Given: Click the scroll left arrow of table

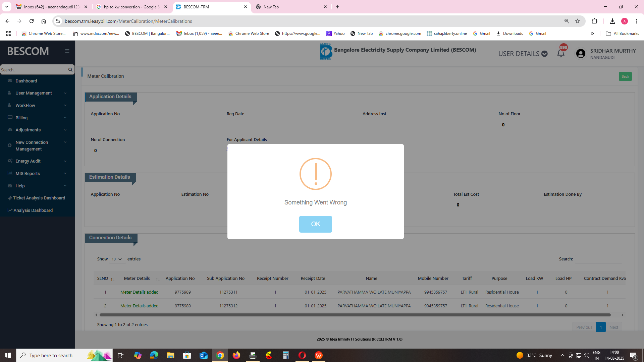Looking at the screenshot, I should [x=96, y=315].
